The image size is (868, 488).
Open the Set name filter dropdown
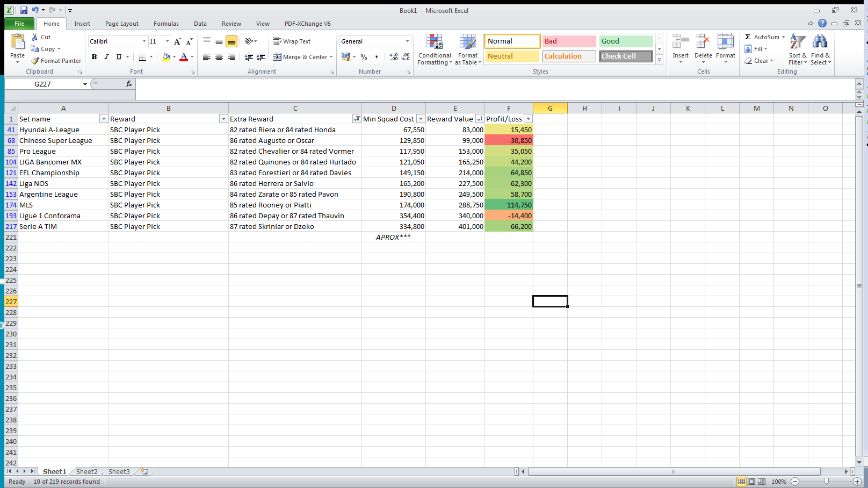point(104,119)
